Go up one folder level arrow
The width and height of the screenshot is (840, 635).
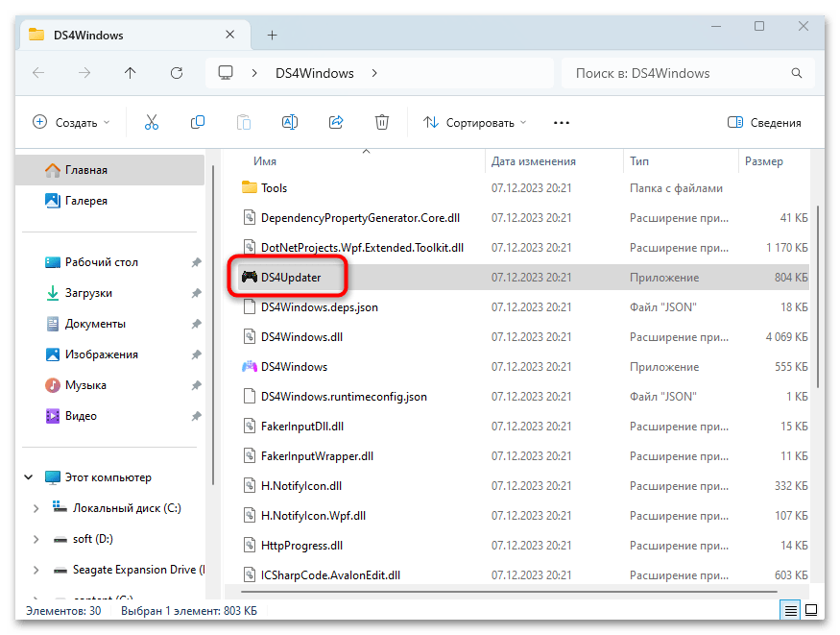131,73
